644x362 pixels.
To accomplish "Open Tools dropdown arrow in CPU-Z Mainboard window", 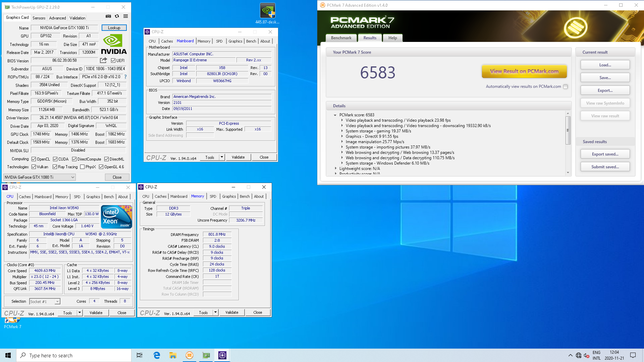I will point(222,157).
